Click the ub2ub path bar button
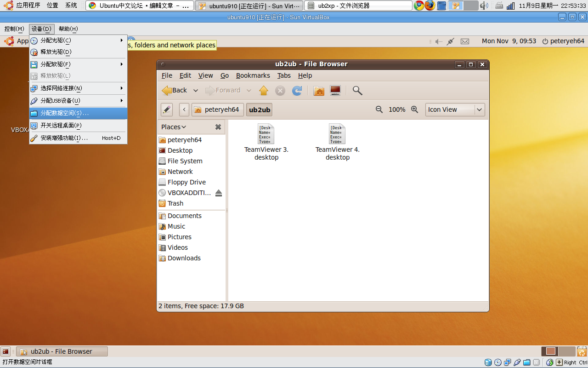 pyautogui.click(x=260, y=109)
